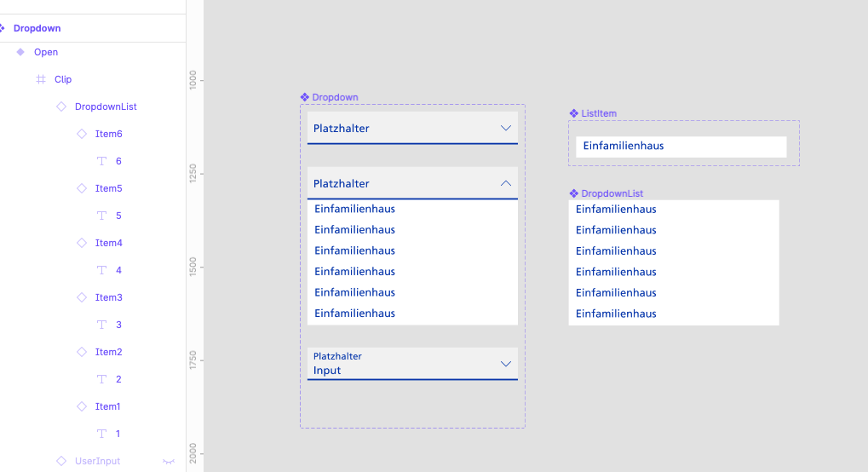Select last Einfamilienhaus in open dropdown
868x472 pixels.
pos(355,314)
